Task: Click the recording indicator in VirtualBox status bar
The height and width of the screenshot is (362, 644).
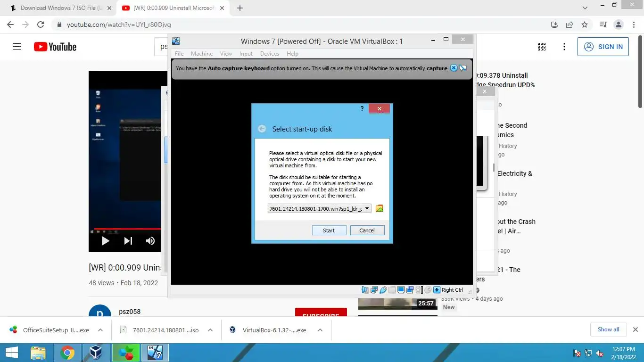Action: point(410,290)
